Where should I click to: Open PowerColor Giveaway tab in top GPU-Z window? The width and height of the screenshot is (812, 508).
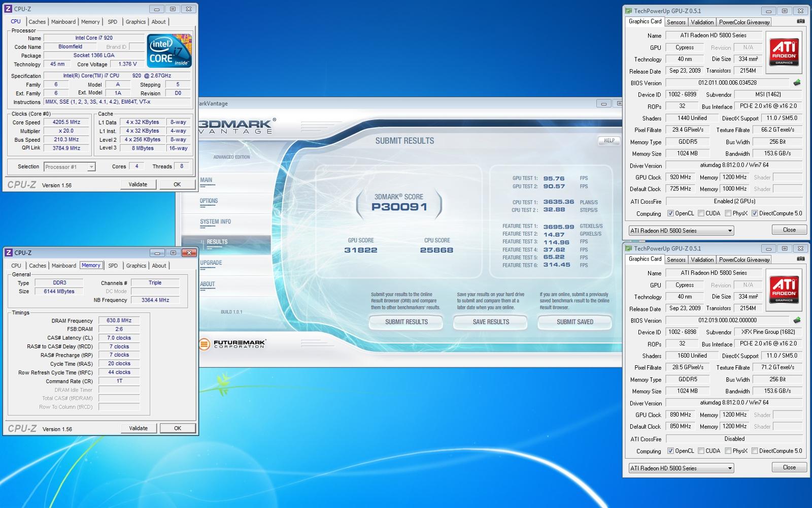[x=744, y=22]
